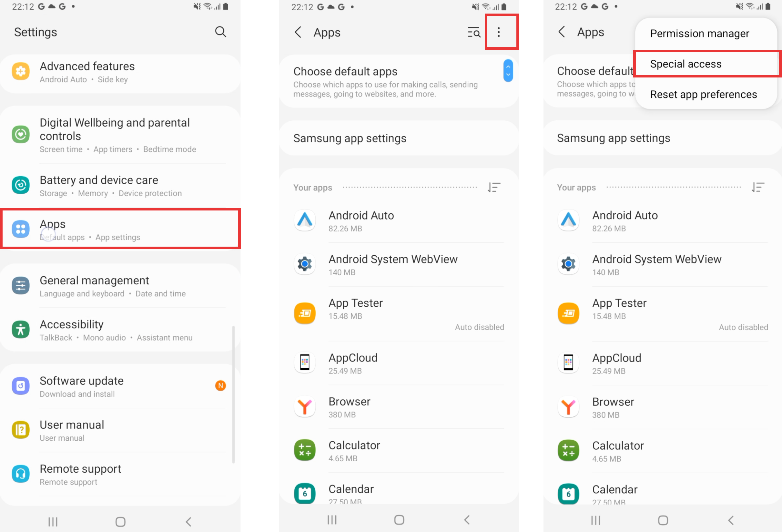This screenshot has width=782, height=532.
Task: Open search in Settings screen
Action: coord(220,32)
